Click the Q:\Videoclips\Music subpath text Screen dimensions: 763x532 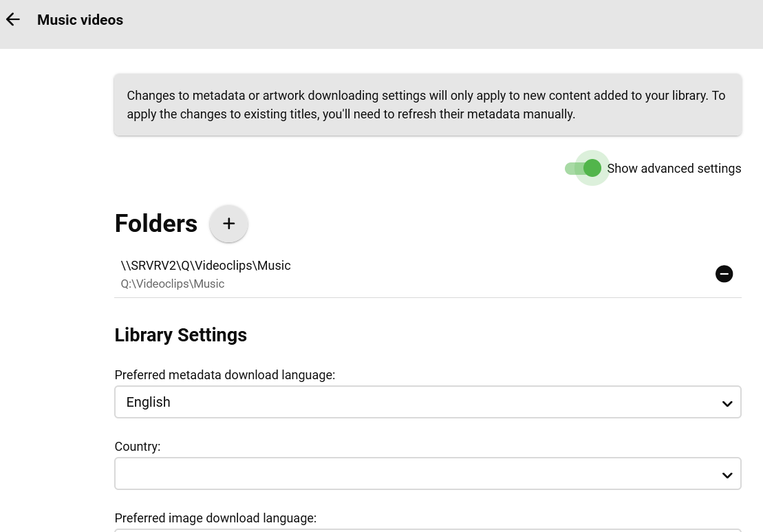point(173,284)
